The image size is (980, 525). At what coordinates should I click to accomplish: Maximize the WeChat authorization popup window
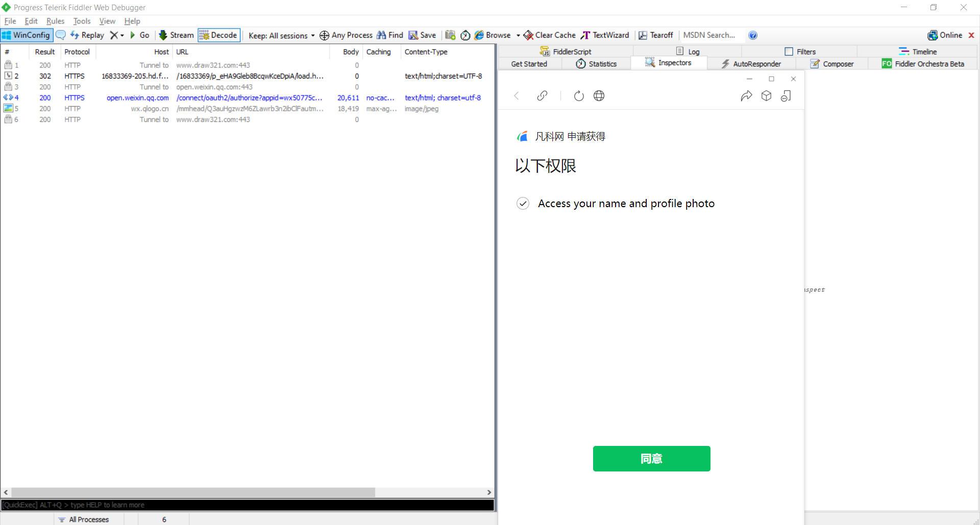(x=772, y=79)
